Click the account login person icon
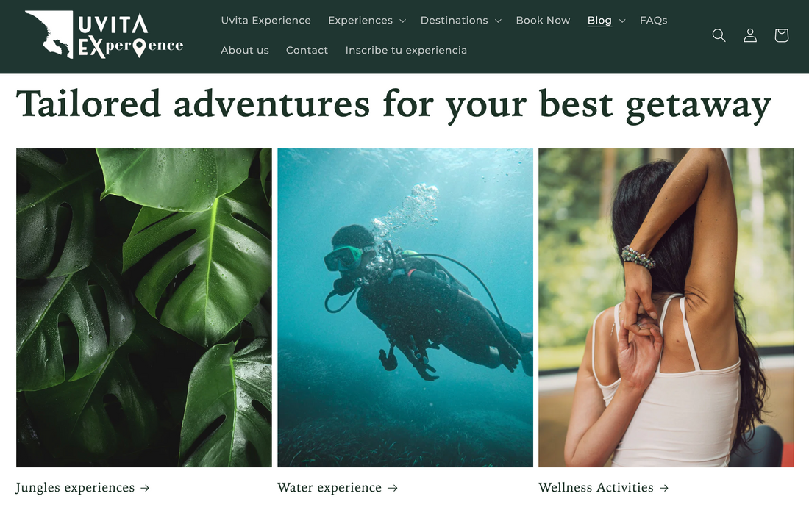 point(750,35)
